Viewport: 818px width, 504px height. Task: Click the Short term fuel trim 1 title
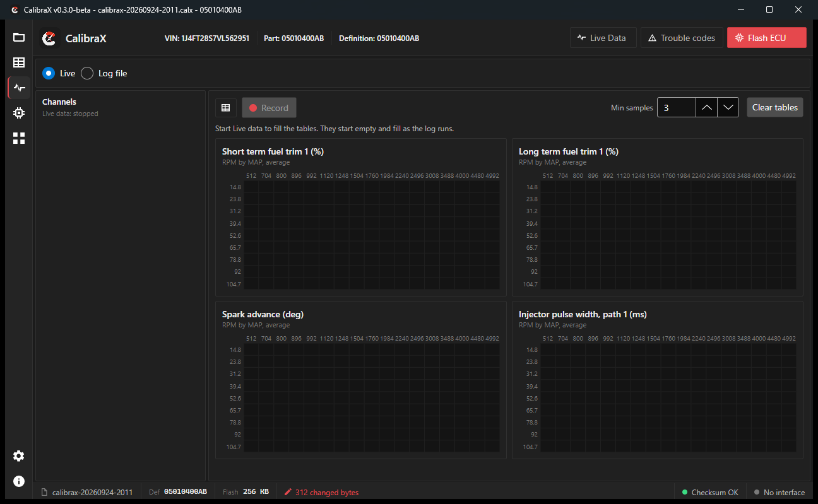pos(273,151)
